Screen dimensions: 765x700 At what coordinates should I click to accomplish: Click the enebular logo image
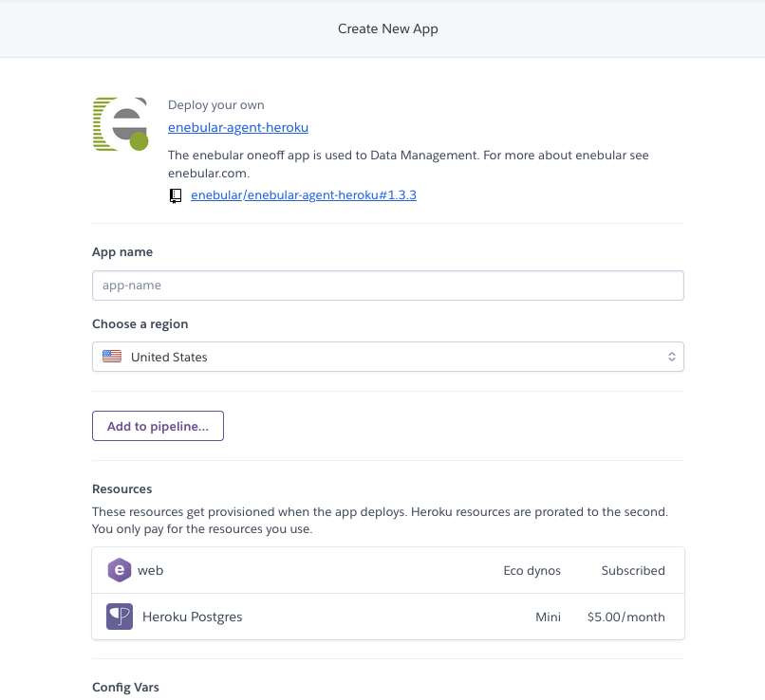point(121,124)
